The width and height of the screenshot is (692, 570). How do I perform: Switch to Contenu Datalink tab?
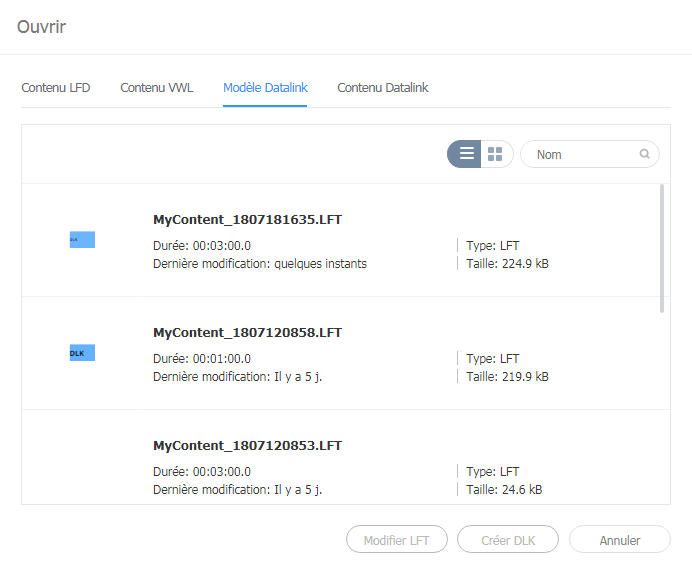(383, 88)
